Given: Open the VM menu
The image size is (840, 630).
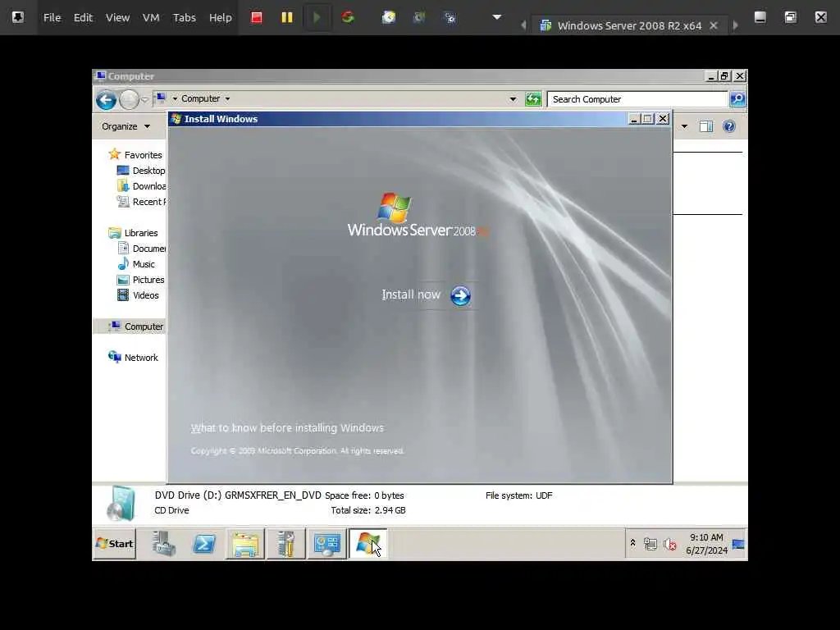Looking at the screenshot, I should click(x=151, y=18).
